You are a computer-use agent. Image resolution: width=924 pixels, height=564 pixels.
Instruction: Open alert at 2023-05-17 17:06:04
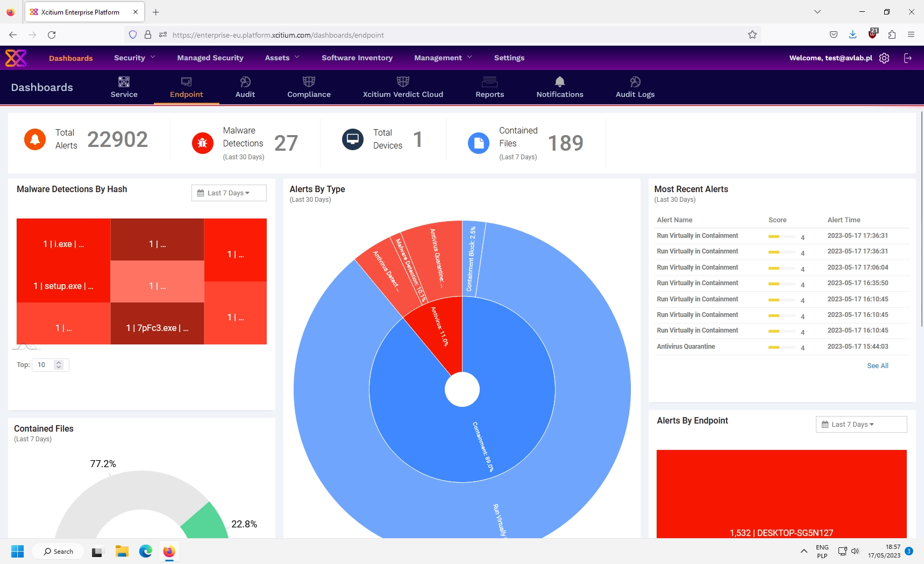[783, 267]
